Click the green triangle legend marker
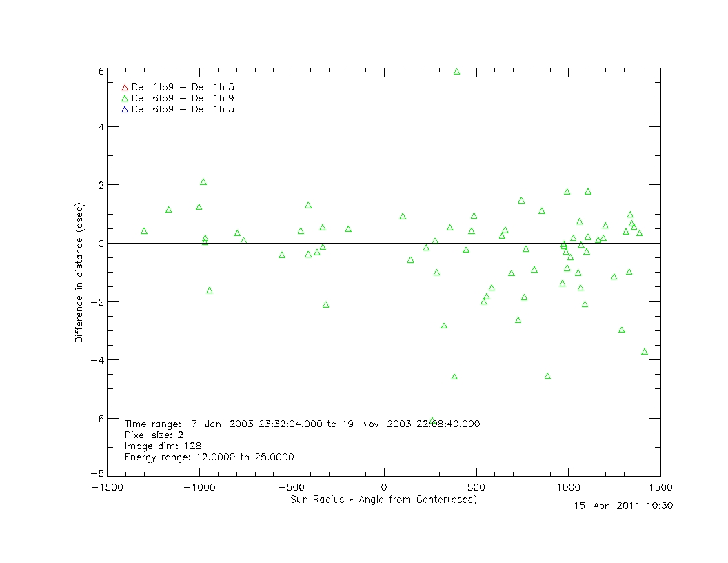The image size is (728, 563). click(x=125, y=99)
